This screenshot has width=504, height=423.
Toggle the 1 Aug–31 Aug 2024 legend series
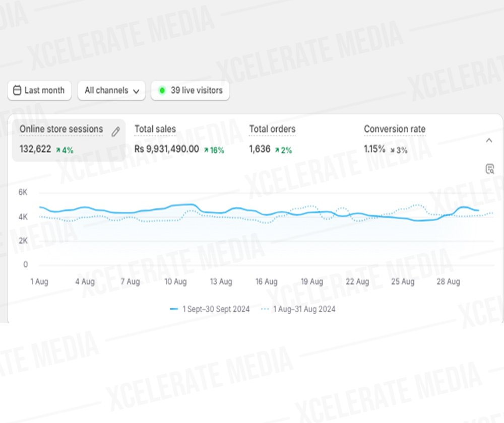click(x=298, y=309)
